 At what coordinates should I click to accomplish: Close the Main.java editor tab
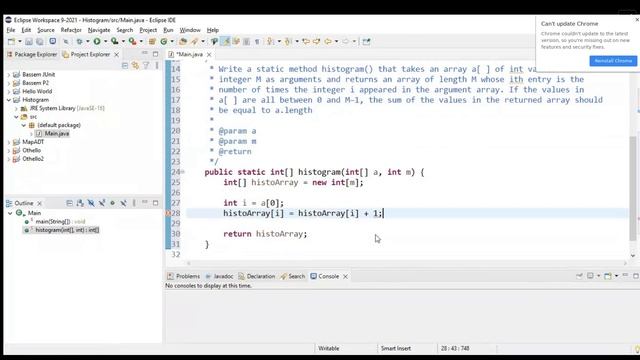click(209, 54)
